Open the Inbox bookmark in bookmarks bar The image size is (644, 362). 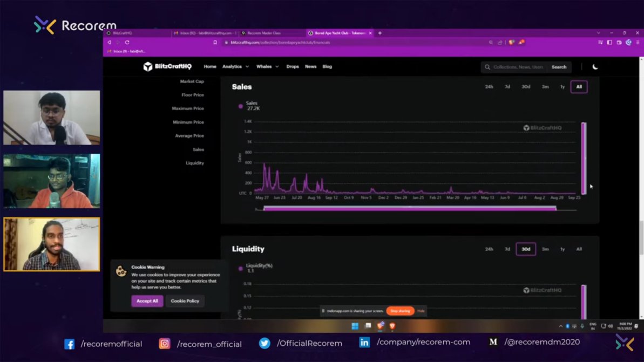click(x=126, y=51)
